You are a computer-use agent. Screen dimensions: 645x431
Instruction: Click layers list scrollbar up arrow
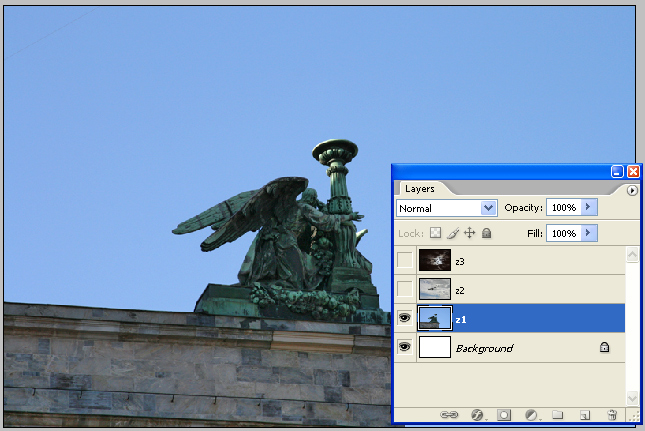[632, 255]
